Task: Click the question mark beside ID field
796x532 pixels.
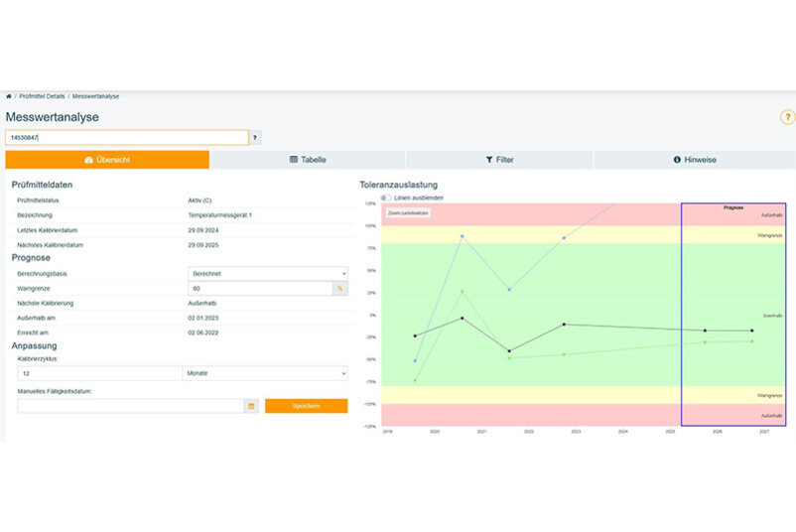Action: pos(255,138)
